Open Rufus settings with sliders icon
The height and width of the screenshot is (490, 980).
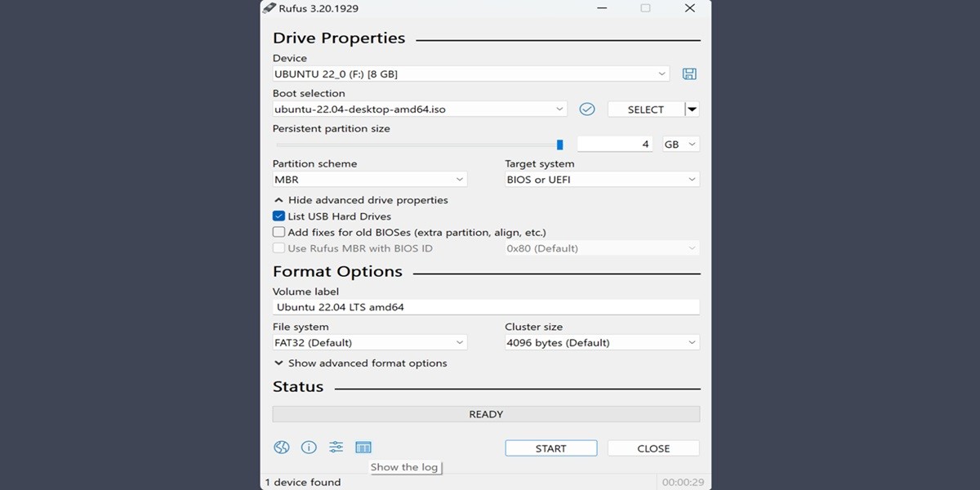point(336,447)
